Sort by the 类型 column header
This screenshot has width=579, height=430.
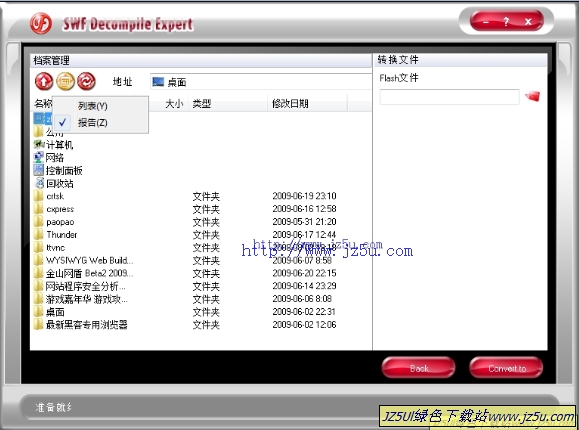coord(202,104)
